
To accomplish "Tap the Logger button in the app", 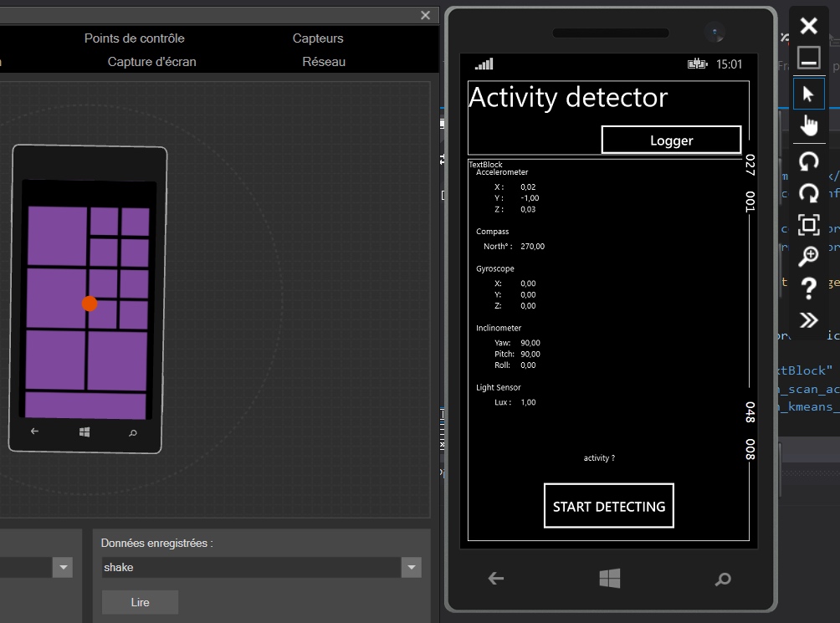I will coord(671,140).
